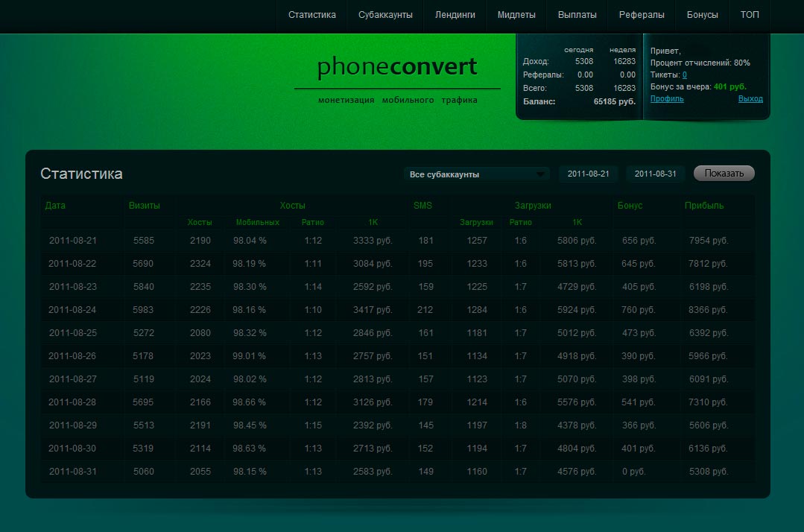This screenshot has width=804, height=532.
Task: Click bonus for yesterday 401 руб.
Action: click(730, 86)
